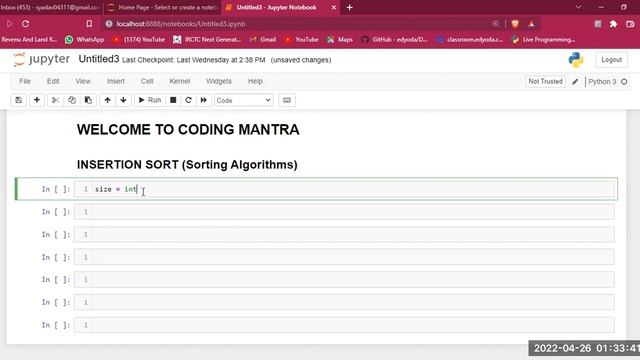Viewport: 640px width, 360px height.
Task: Open the Revenu And Land R... bookmark
Action: [29, 40]
